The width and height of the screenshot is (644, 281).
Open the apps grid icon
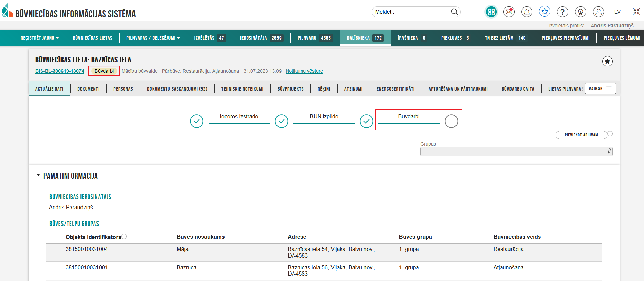point(491,12)
